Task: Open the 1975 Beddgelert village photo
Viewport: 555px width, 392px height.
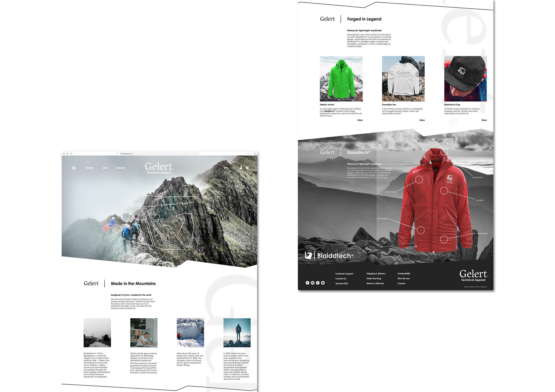Action: point(97,333)
